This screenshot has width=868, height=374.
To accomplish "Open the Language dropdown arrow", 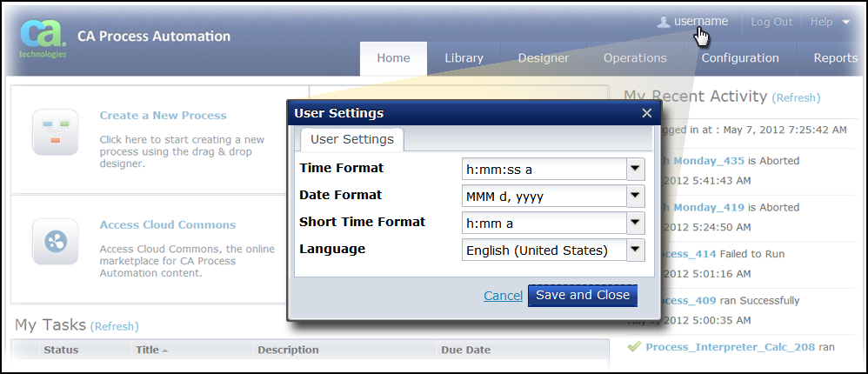I will coord(636,250).
